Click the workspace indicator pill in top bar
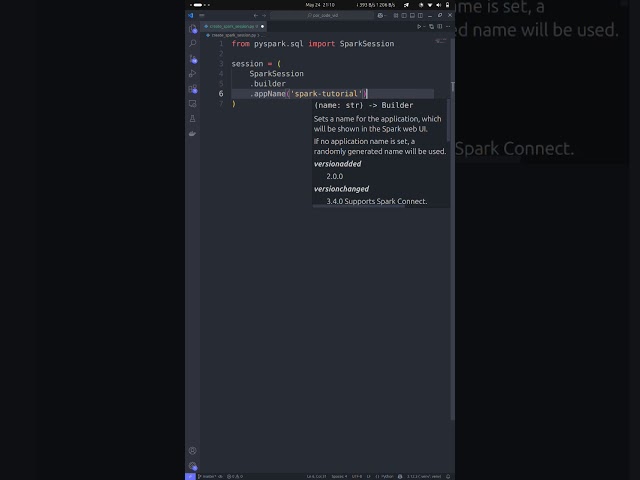Screen dimensions: 640x480 pyautogui.click(x=198, y=5)
